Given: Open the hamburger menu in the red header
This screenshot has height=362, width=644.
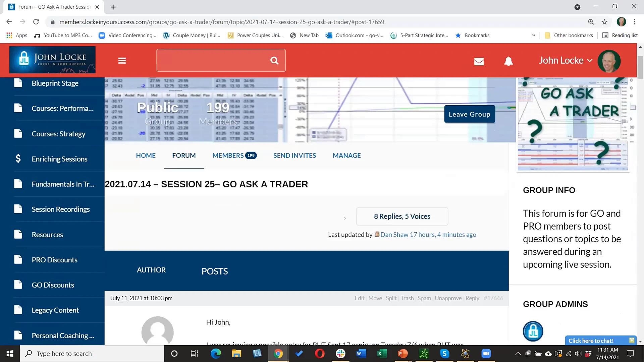Looking at the screenshot, I should point(122,61).
